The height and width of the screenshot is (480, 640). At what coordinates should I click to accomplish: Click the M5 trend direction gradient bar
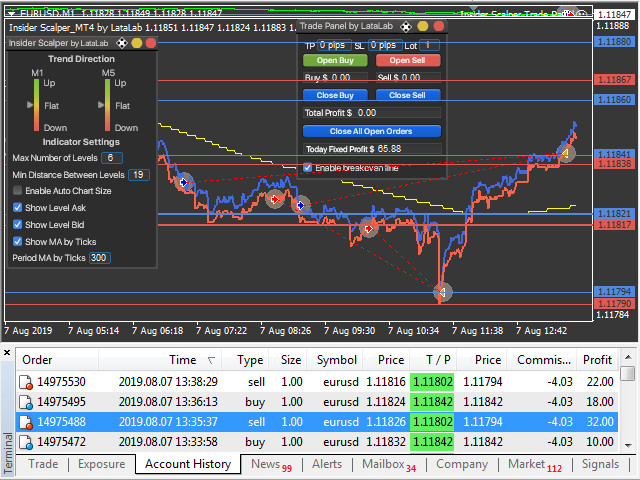pos(108,105)
